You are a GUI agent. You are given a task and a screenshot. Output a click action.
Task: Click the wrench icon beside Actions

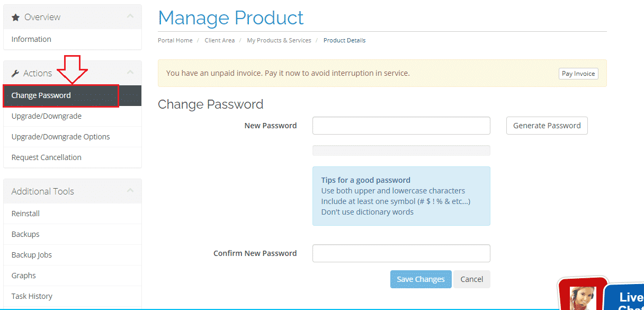click(x=15, y=73)
